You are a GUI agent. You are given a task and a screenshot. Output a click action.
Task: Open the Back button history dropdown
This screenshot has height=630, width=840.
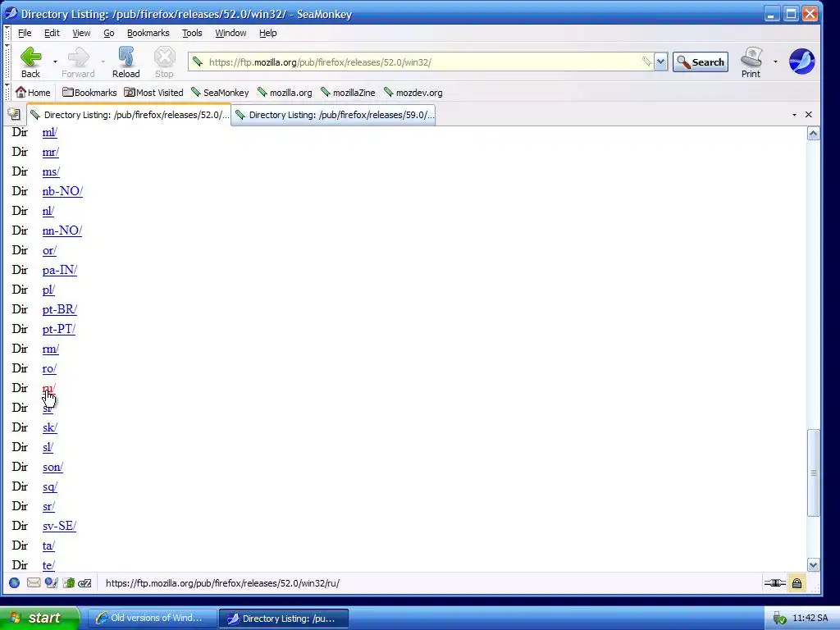click(x=55, y=62)
